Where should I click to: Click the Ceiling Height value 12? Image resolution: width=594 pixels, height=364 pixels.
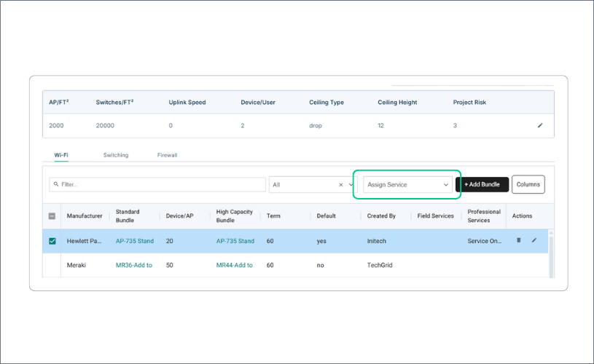[x=380, y=126]
